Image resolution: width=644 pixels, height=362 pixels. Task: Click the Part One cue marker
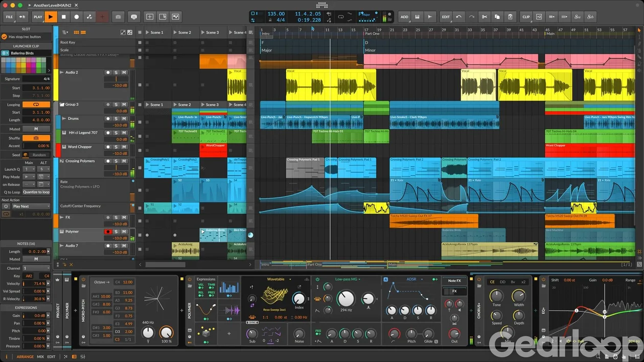tap(373, 34)
